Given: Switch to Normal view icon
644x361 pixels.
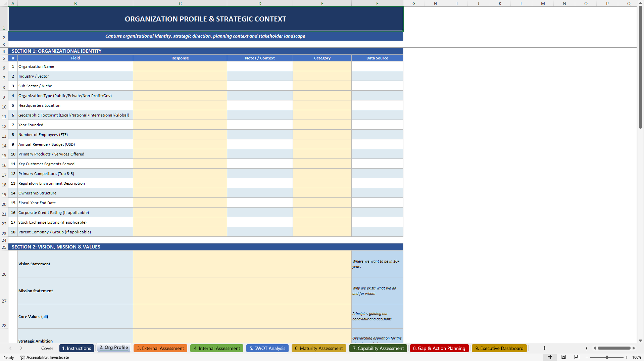Looking at the screenshot, I should coord(550,357).
